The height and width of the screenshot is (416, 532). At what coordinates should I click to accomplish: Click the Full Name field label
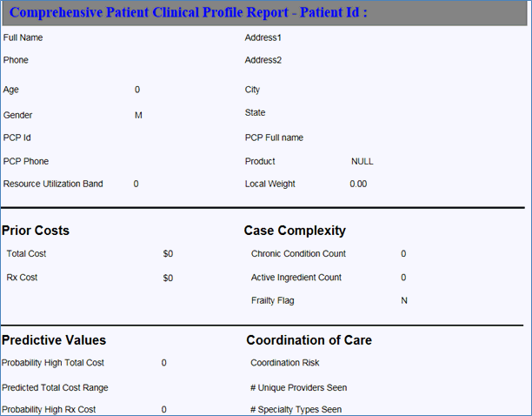pyautogui.click(x=23, y=37)
